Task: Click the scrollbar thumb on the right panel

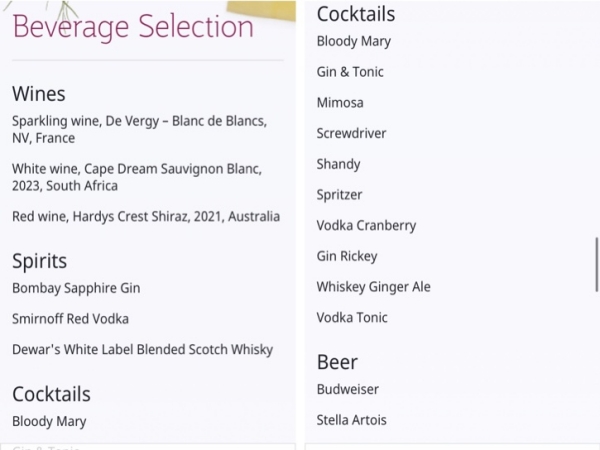Action: [597, 265]
